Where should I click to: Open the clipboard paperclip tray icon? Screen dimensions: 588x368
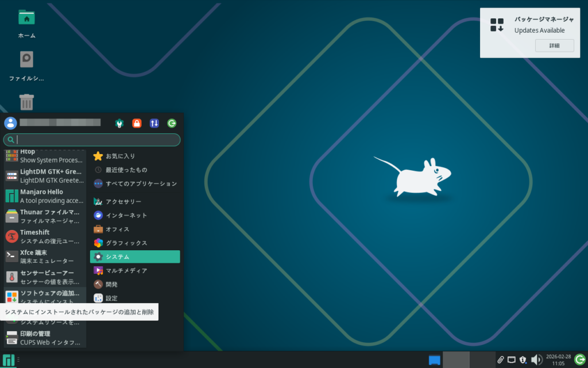500,360
